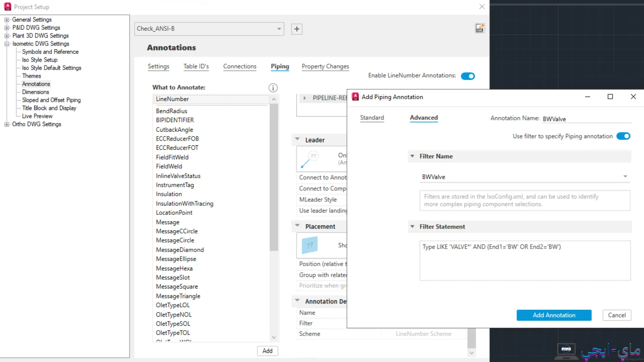
Task: Expand P&ID DWG Settings tree node
Action: (x=6, y=28)
